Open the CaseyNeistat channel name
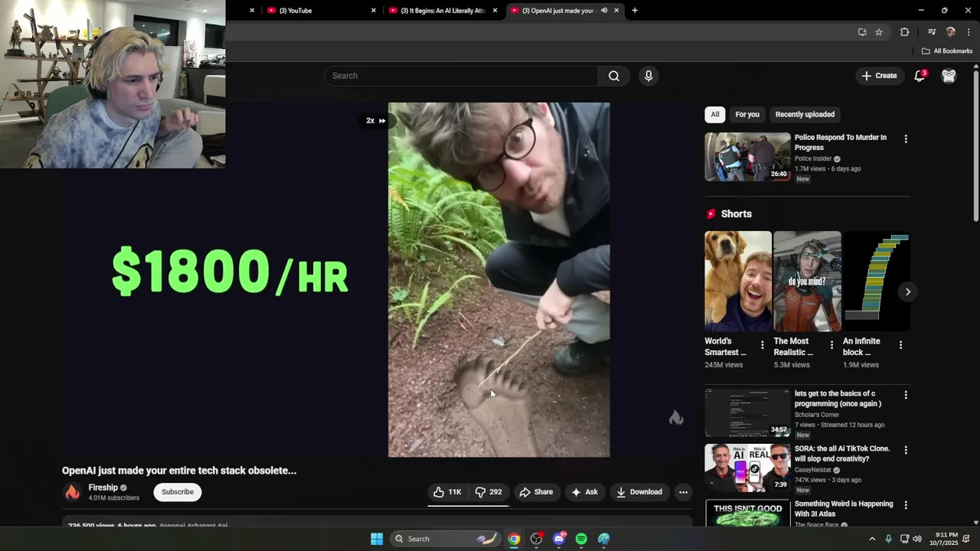Viewport: 980px width, 551px height. [x=814, y=470]
